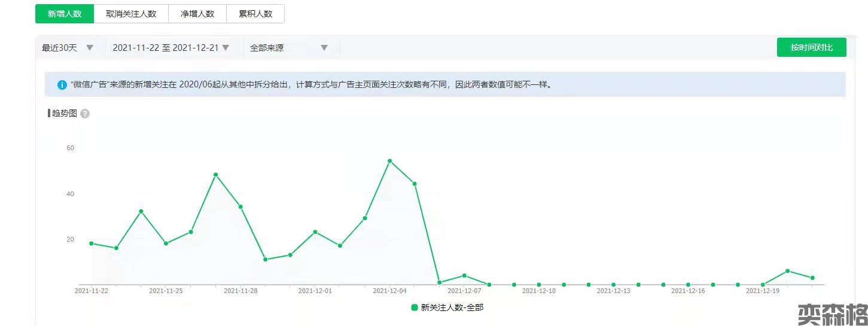
Task: Select the 净增人数 tab
Action: [x=197, y=14]
